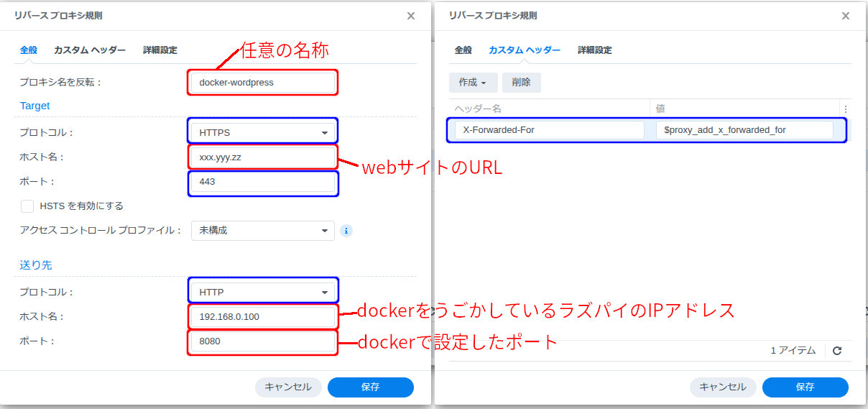Open the column options menu icon

pyautogui.click(x=845, y=109)
